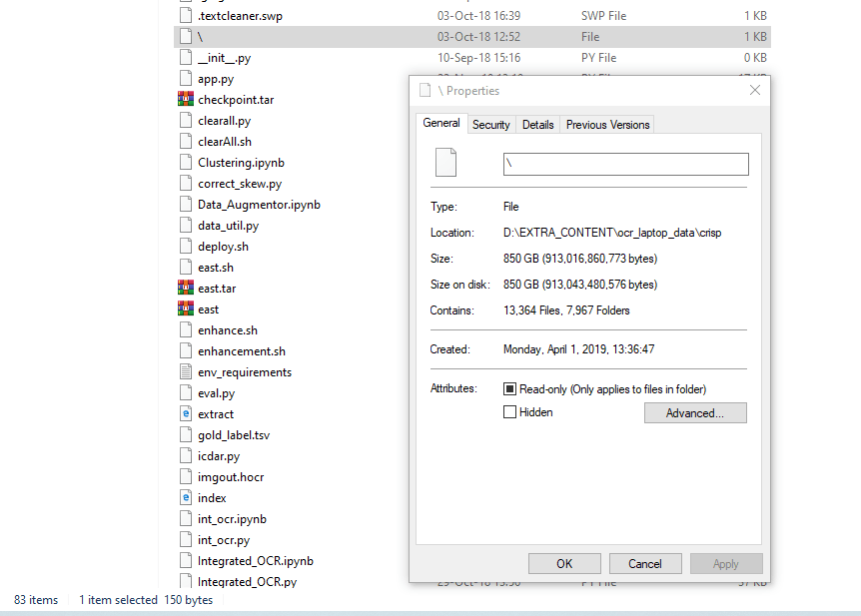Enable the Hidden attribute checkbox
The image size is (861, 616).
tap(509, 412)
